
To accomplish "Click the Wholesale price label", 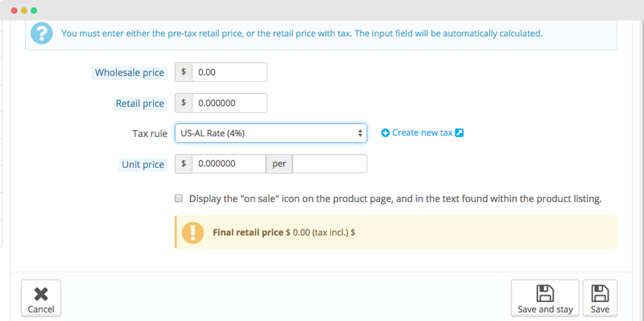I will pos(130,73).
